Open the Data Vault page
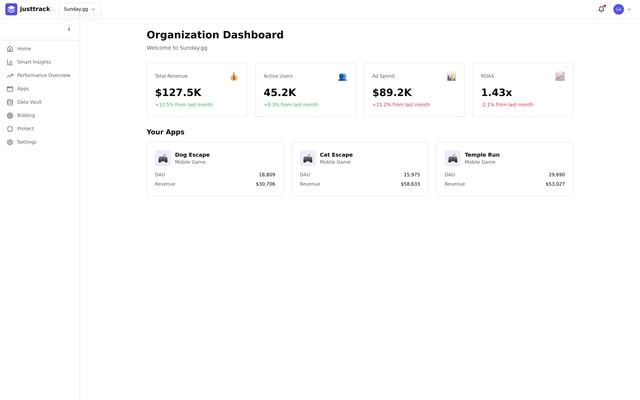640x400 pixels. [x=29, y=102]
